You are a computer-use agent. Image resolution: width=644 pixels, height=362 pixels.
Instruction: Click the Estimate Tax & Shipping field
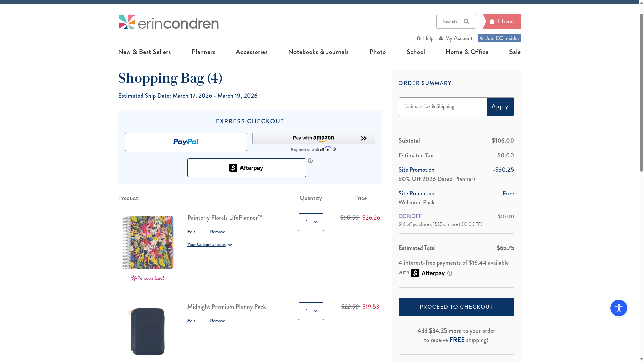tap(443, 107)
